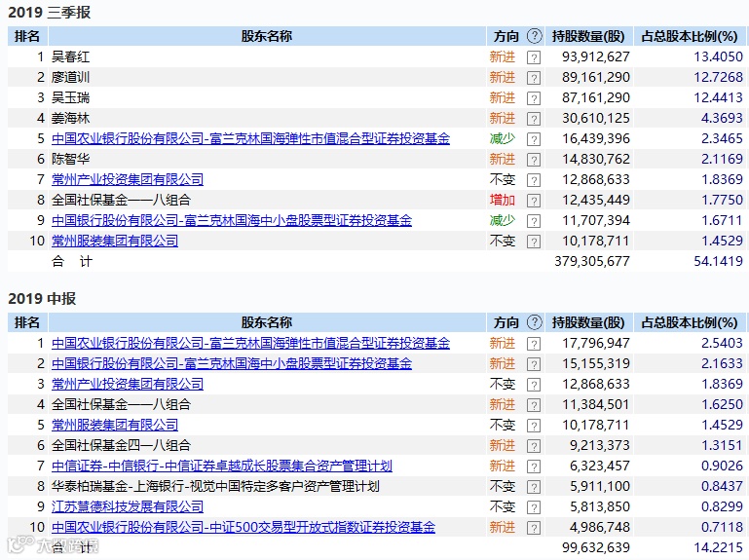The image size is (749, 560).
Task: Open 常州产业投资集团有限公司 link in 2019 三季报
Action: click(x=128, y=179)
